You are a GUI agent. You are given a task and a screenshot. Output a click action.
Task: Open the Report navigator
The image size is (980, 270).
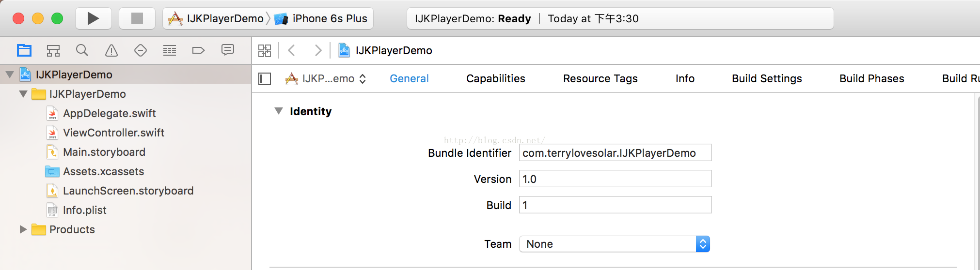[x=228, y=50]
